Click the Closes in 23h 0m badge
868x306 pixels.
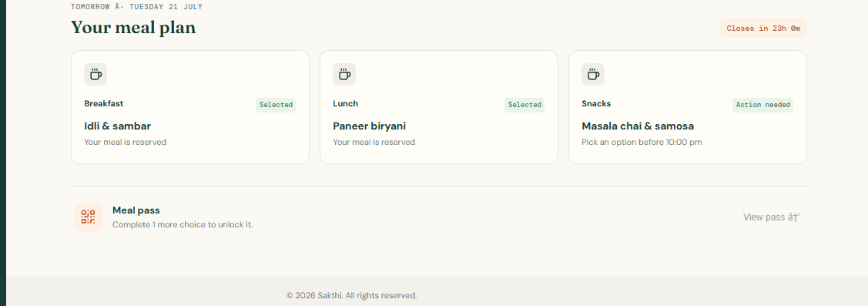763,29
